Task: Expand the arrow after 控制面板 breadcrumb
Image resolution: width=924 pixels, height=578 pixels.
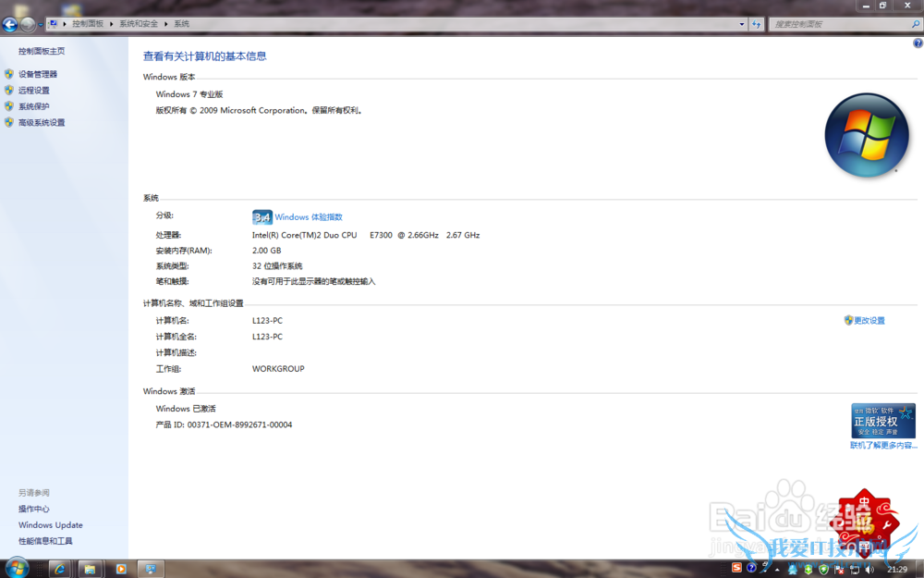Action: coord(111,24)
